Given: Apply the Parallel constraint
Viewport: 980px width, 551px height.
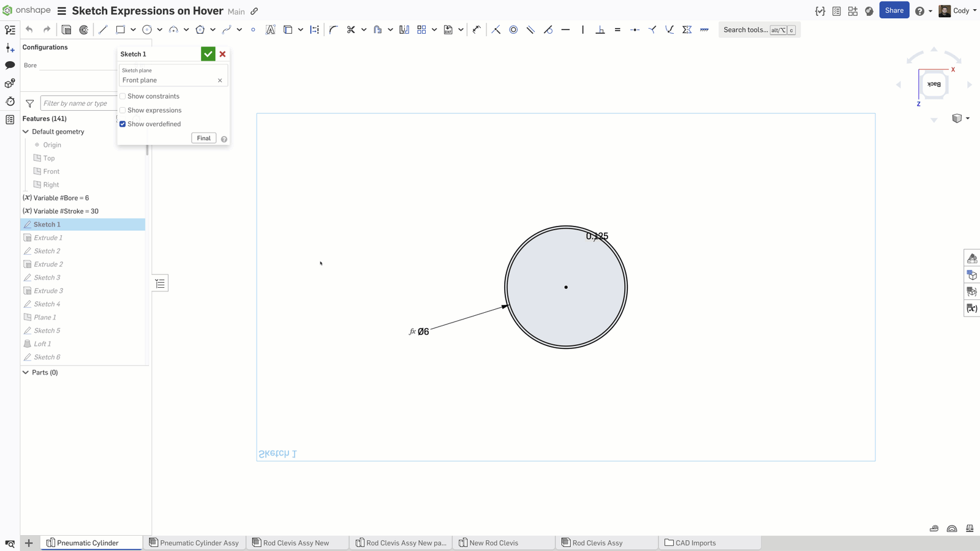Looking at the screenshot, I should [530, 29].
